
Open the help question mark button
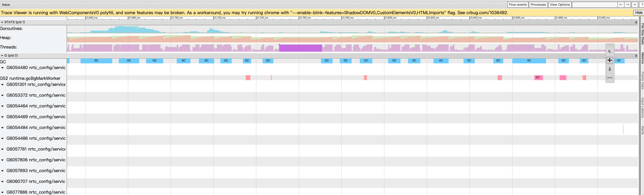coord(641,5)
